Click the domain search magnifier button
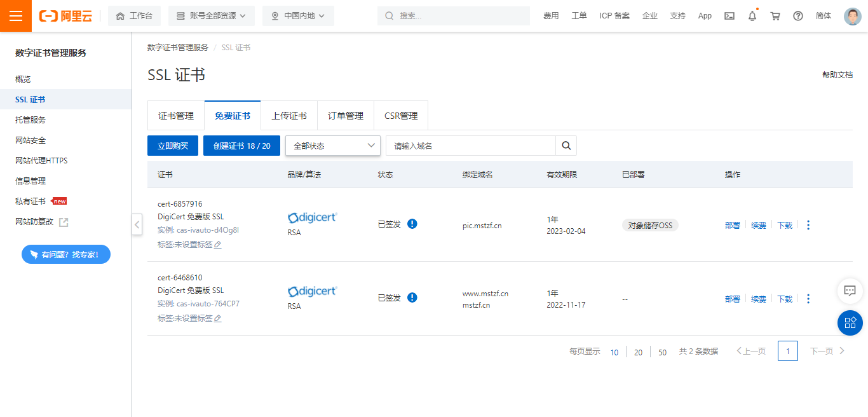 click(566, 146)
